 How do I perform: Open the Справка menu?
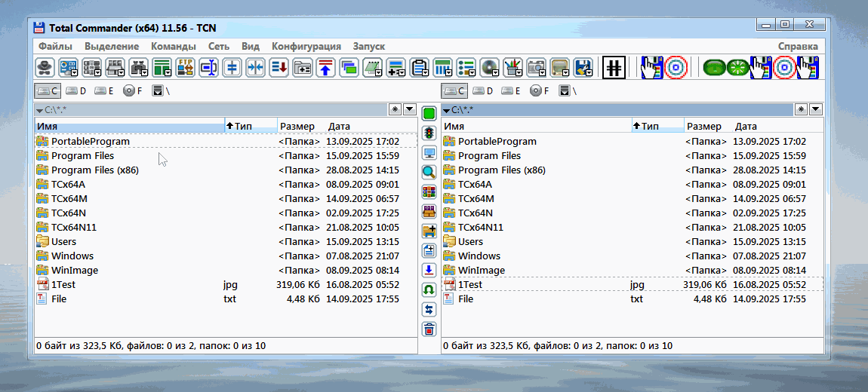pyautogui.click(x=798, y=46)
